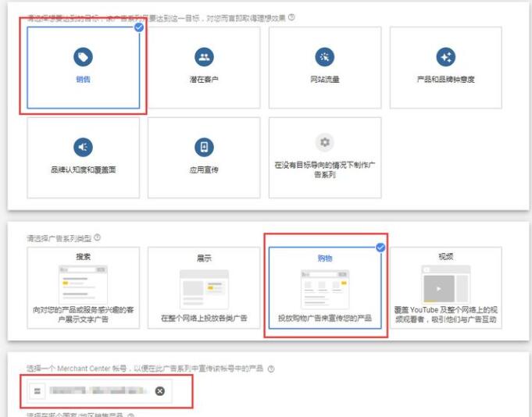Clear the Merchant Center account with X icon
Image resolution: width=532 pixels, height=417 pixels.
[x=159, y=390]
